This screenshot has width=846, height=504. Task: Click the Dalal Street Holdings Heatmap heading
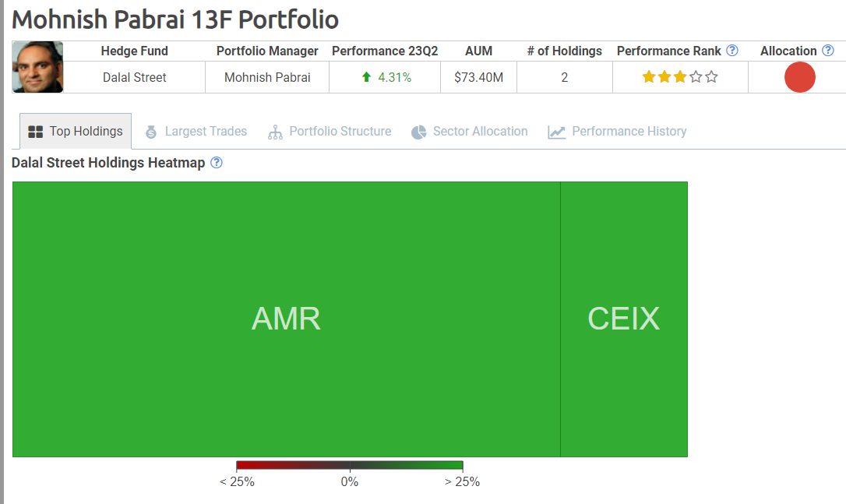108,163
